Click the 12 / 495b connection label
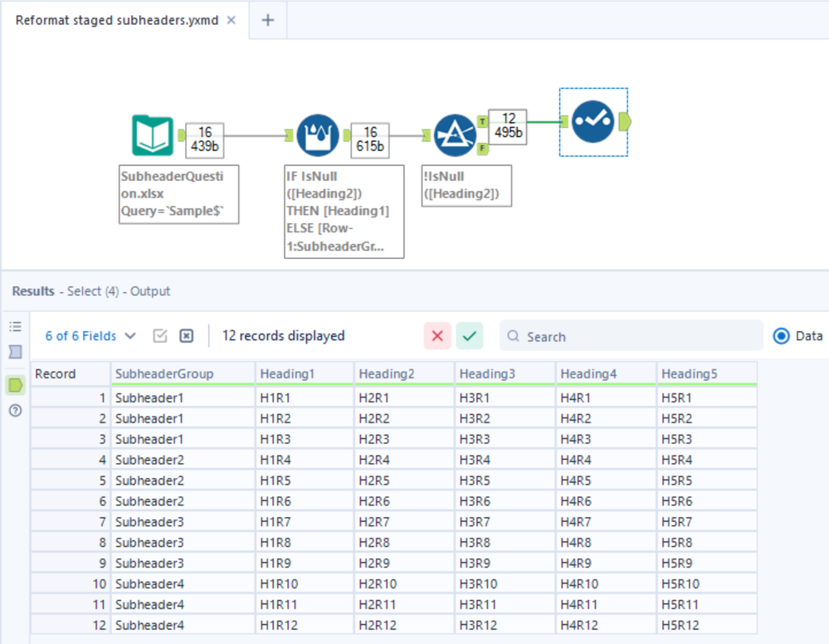The width and height of the screenshot is (829, 644). click(x=508, y=126)
